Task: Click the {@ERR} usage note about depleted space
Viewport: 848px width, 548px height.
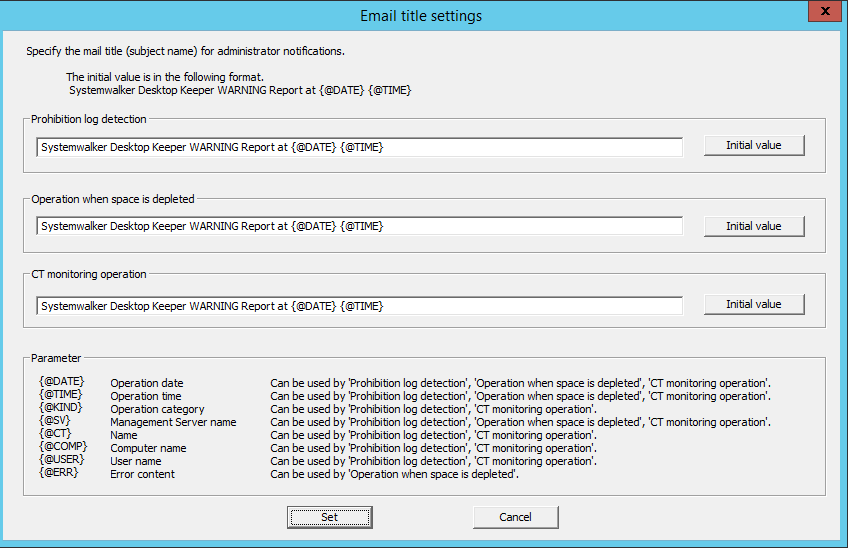Action: coord(394,474)
